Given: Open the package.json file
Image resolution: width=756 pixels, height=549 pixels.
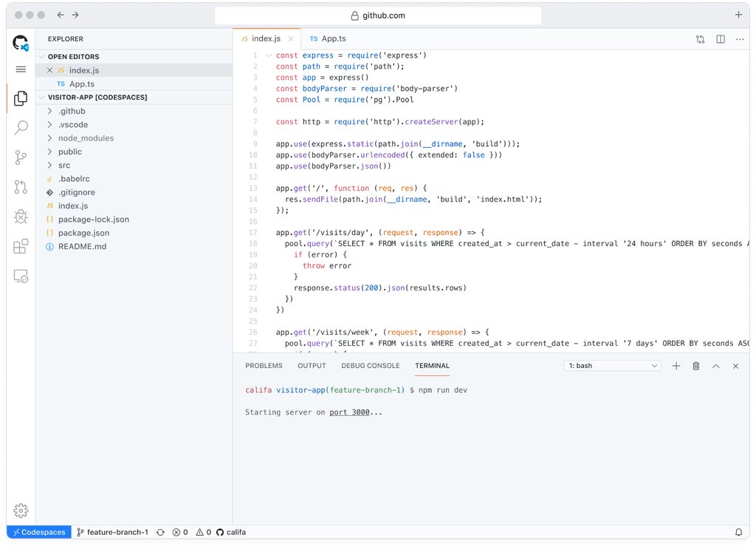Looking at the screenshot, I should coord(134,233).
